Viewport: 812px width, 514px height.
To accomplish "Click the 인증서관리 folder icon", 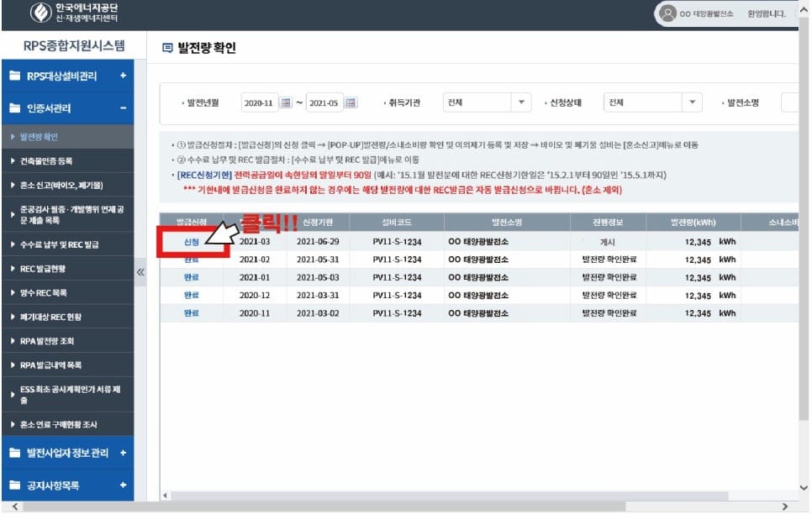I will click(16, 109).
